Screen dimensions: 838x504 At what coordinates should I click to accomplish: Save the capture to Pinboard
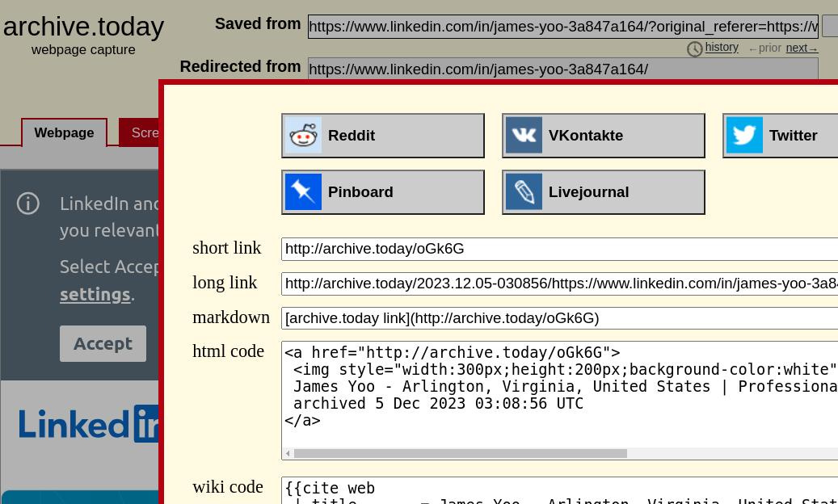[383, 192]
